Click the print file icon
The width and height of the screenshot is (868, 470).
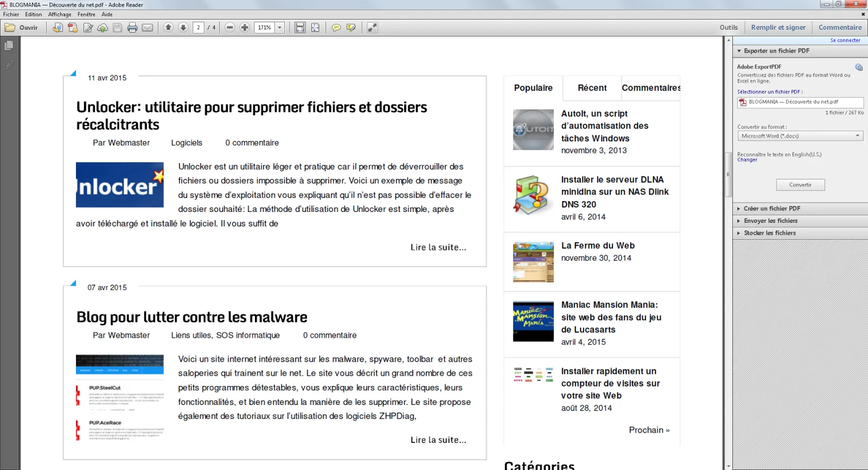point(132,28)
